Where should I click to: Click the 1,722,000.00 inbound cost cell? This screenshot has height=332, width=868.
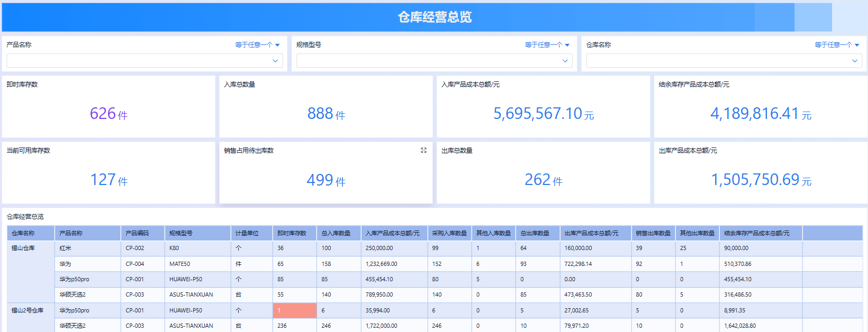[x=394, y=326]
